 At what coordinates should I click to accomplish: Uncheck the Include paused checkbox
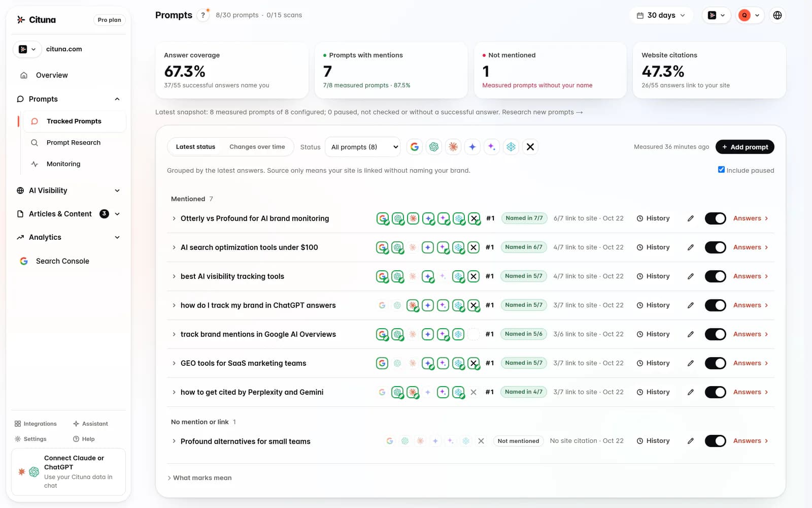(x=721, y=170)
